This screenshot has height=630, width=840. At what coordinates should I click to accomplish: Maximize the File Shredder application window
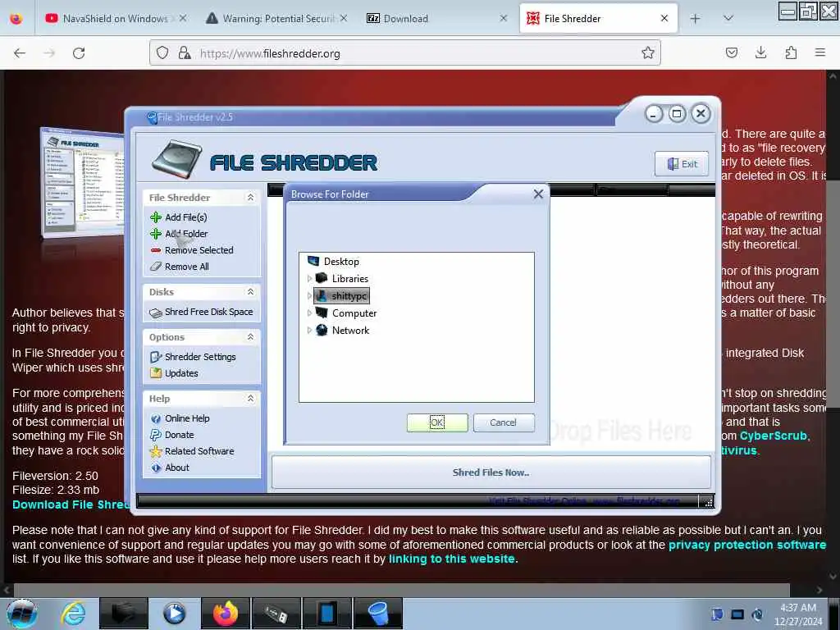pos(677,114)
